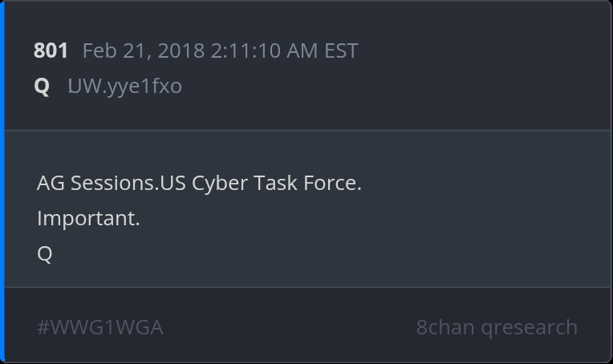Screen dimensions: 613x364
Task: Click the blue accent bar on left edge
Action: (2, 182)
